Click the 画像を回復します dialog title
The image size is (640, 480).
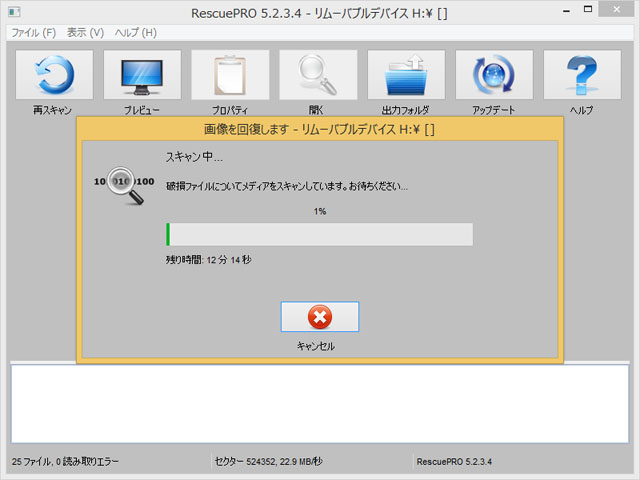[319, 130]
